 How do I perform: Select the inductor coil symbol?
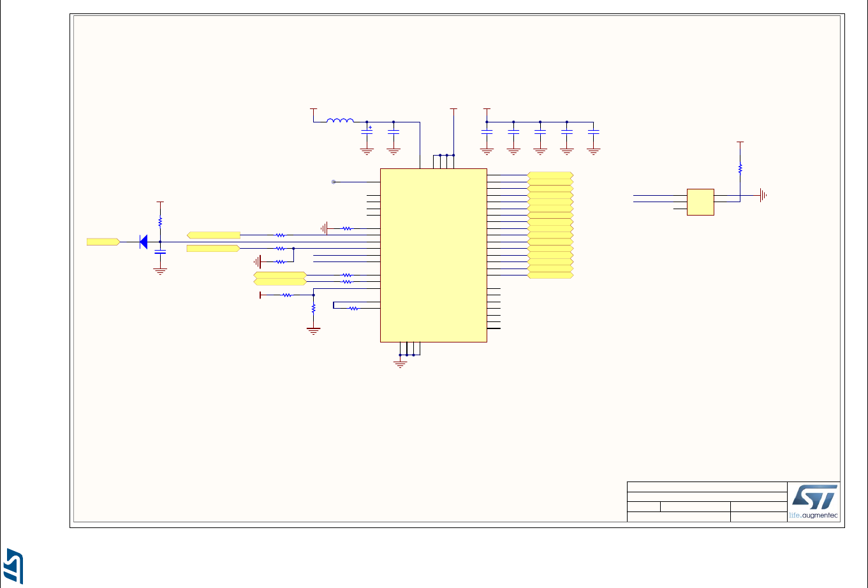tap(340, 121)
